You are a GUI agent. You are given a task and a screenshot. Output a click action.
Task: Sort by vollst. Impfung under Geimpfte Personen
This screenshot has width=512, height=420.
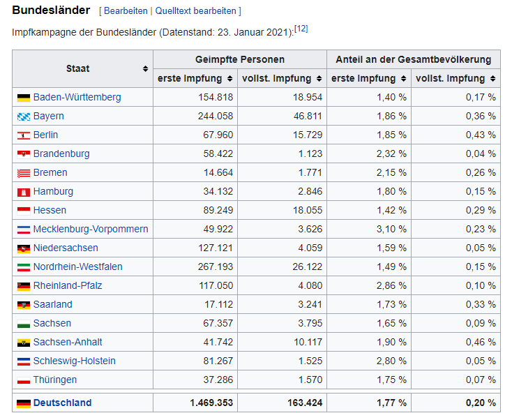click(x=319, y=79)
